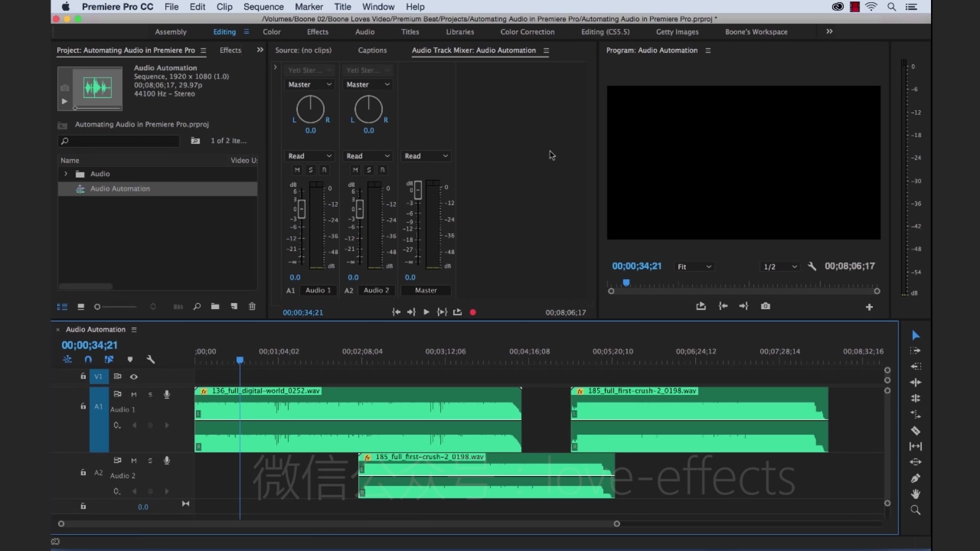Click the Audio 1 track name field in mixer
Viewport: 980px width, 551px height.
(318, 290)
